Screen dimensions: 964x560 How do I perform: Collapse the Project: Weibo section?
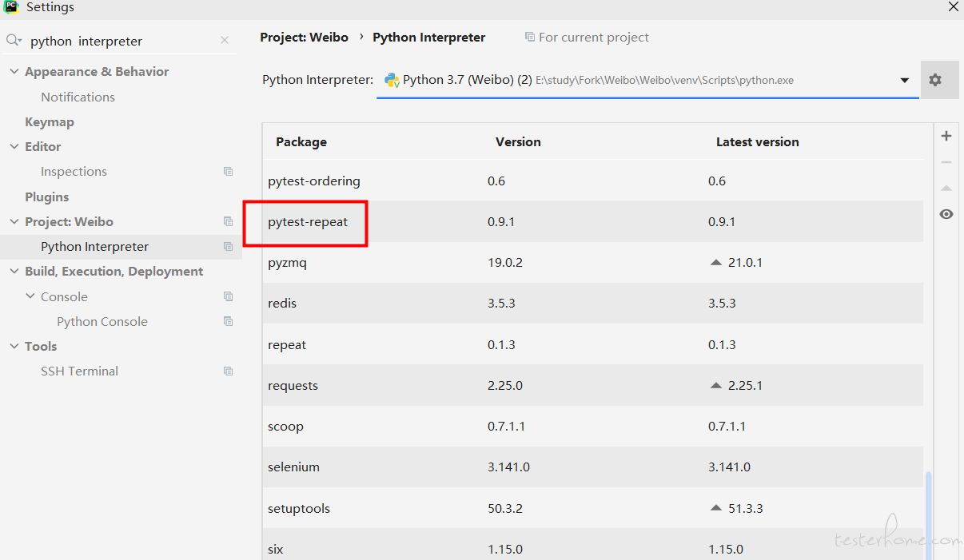(14, 222)
